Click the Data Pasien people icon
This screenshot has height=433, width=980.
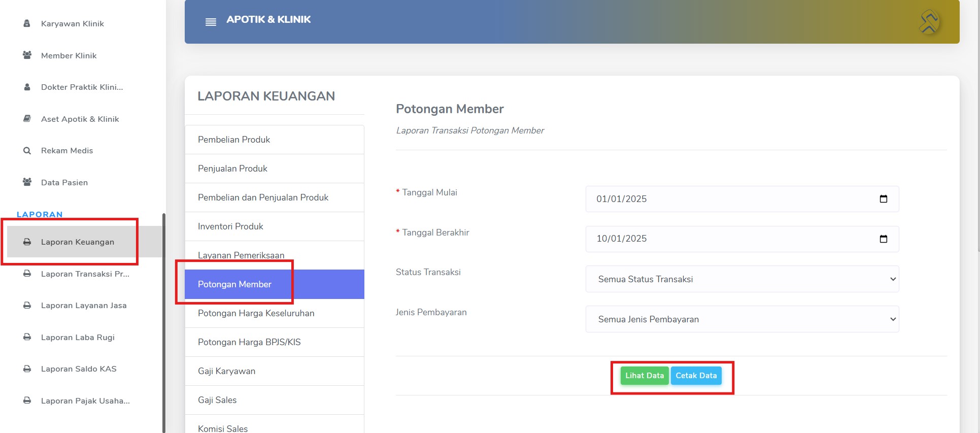[x=27, y=182]
